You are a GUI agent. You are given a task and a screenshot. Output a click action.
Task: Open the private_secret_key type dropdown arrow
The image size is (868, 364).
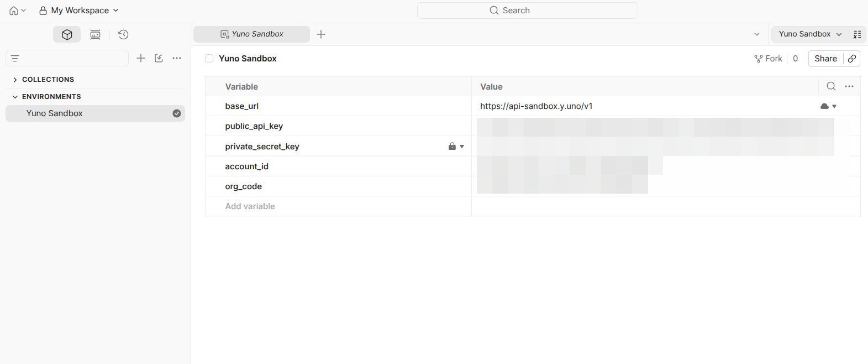(462, 147)
